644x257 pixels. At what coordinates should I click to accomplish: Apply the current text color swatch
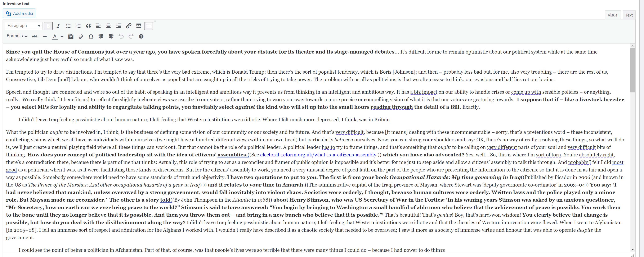click(x=55, y=36)
